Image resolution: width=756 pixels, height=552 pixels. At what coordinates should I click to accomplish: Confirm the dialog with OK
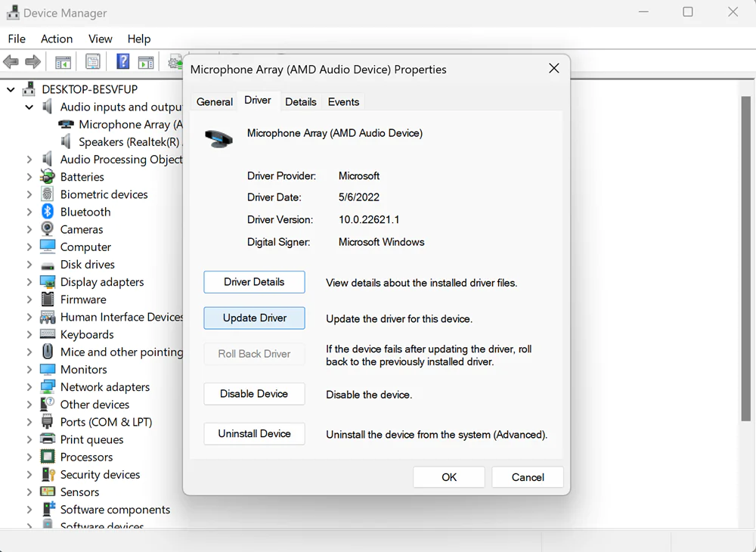[x=449, y=477]
